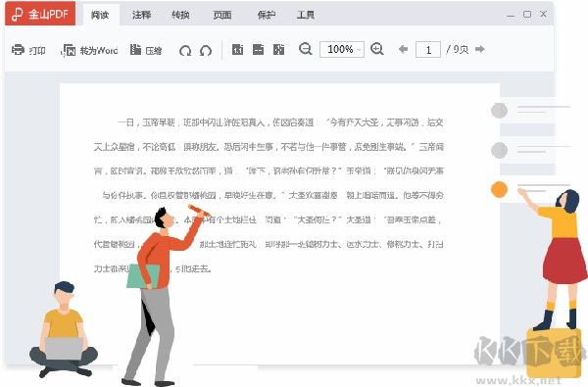Open the 100% zoom dropdown

point(342,50)
